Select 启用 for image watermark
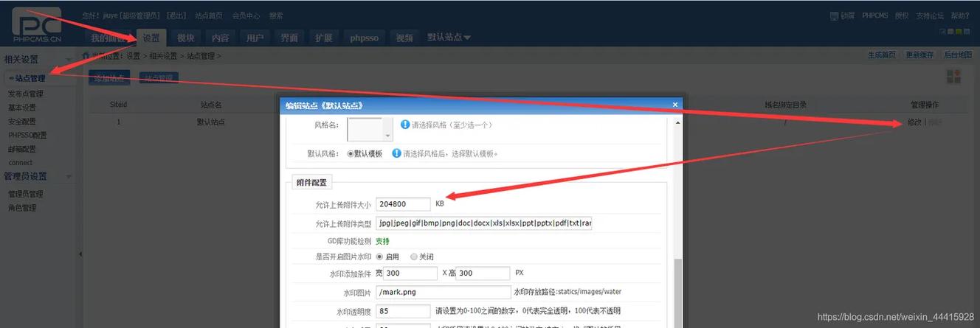Screen dimensions: 980x328 tap(379, 257)
